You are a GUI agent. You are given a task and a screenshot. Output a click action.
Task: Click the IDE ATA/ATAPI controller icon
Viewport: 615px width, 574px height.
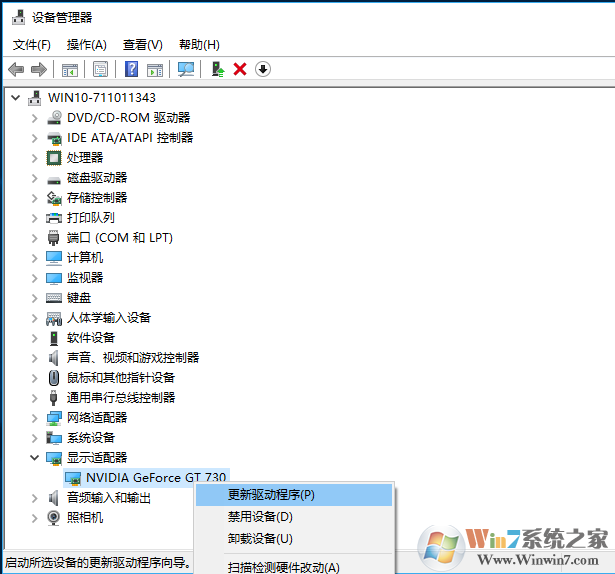[x=54, y=138]
